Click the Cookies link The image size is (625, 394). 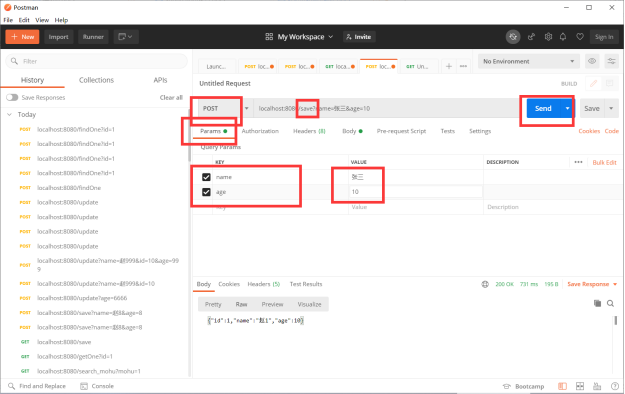(589, 131)
